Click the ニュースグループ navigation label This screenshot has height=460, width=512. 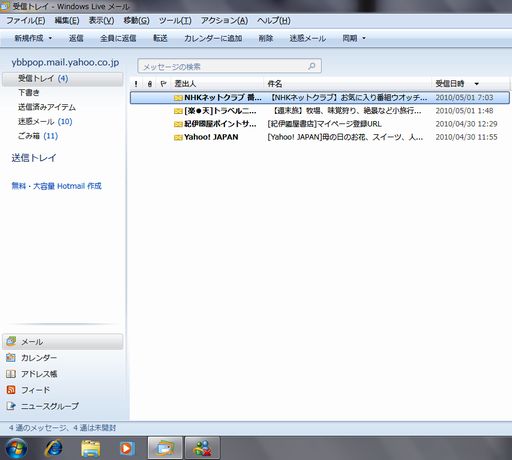click(x=50, y=406)
